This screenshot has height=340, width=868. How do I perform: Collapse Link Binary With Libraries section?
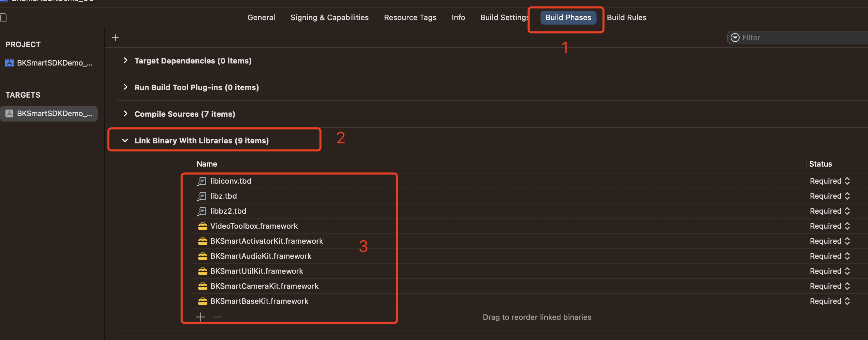pos(125,141)
